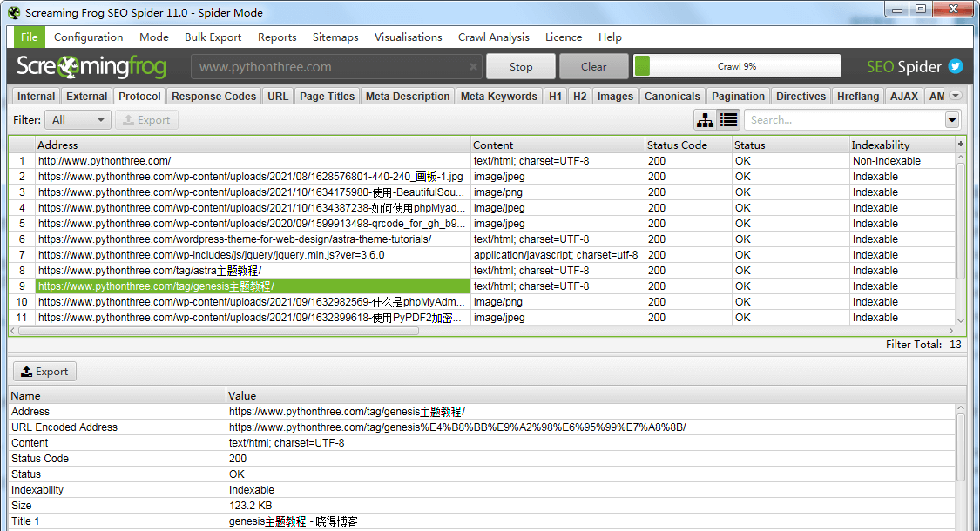This screenshot has width=980, height=531.
Task: Open the Hreflang tab
Action: point(857,97)
